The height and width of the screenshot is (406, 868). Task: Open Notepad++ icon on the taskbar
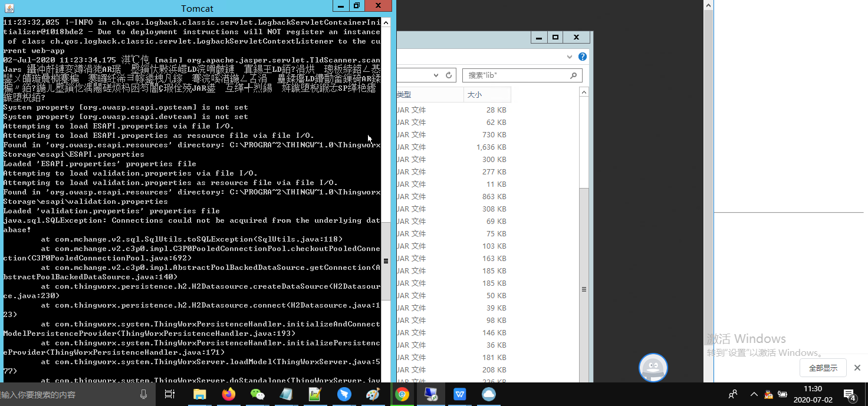click(315, 395)
